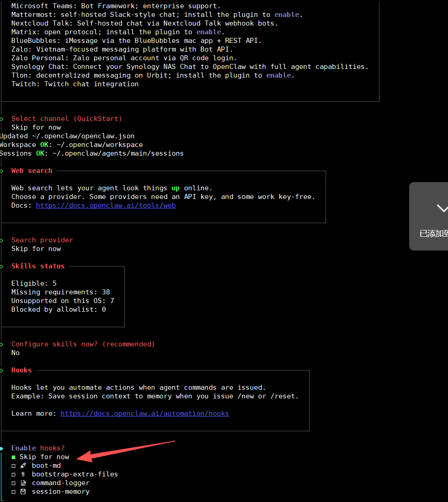Click 'enable' in the Matrix line

point(209,32)
